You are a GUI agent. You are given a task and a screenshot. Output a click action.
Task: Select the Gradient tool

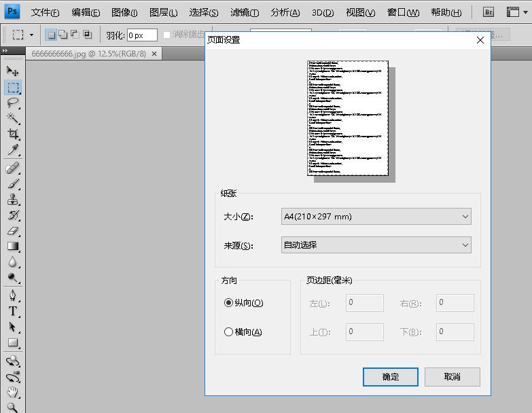pyautogui.click(x=13, y=246)
